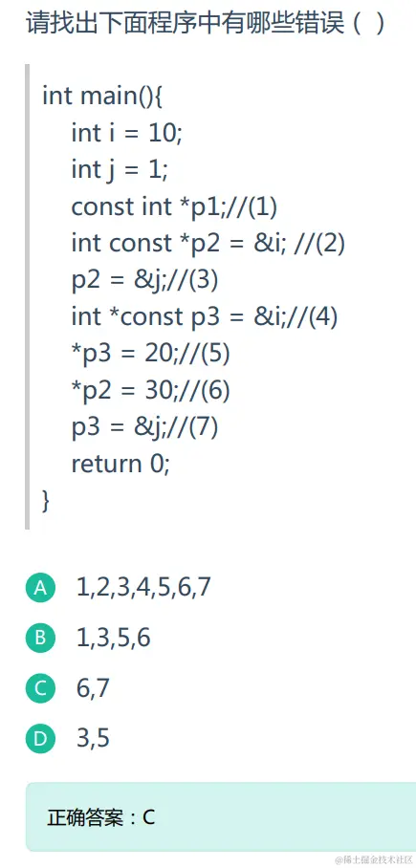
Task: Click the 'return 0;' code line
Action: point(120,464)
